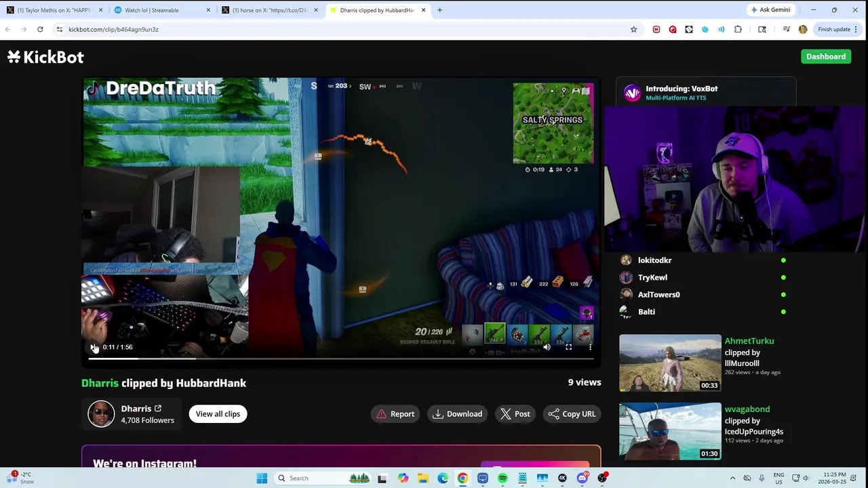Open the Extensions puzzle menu

point(738,29)
